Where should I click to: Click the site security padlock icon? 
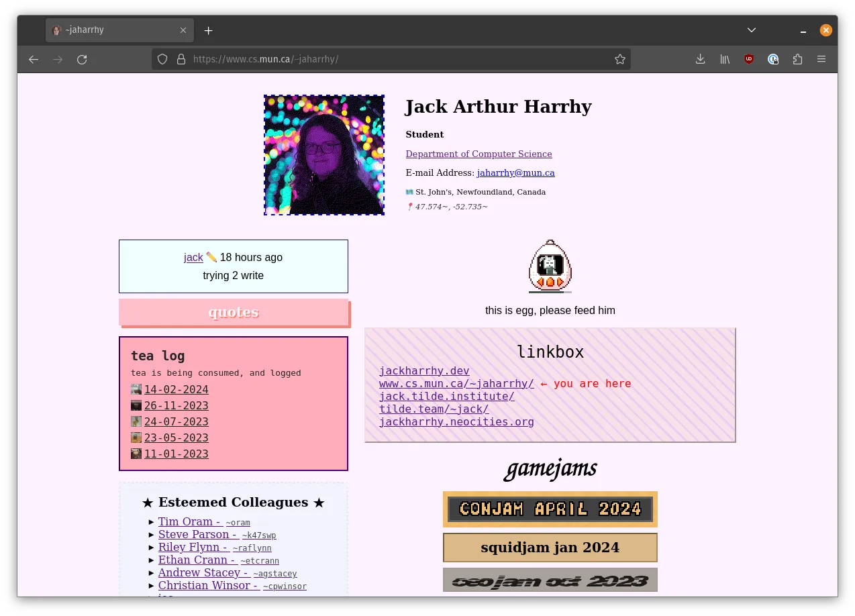click(181, 60)
